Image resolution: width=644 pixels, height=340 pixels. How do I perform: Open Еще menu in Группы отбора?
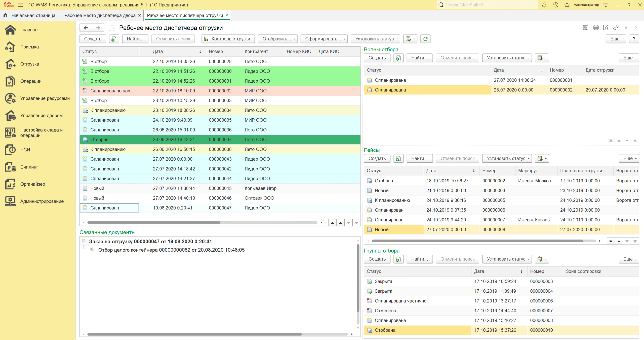coord(629,259)
